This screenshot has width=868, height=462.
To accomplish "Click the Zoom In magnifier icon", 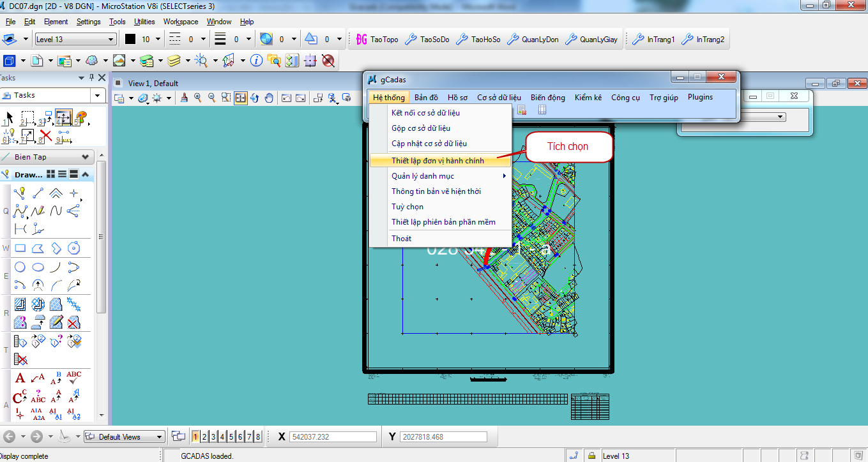I will [x=198, y=98].
